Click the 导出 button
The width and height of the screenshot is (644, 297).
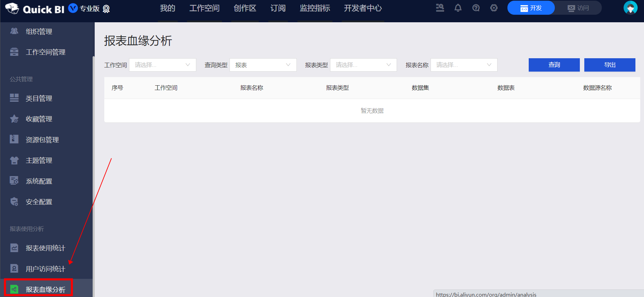pyautogui.click(x=610, y=65)
